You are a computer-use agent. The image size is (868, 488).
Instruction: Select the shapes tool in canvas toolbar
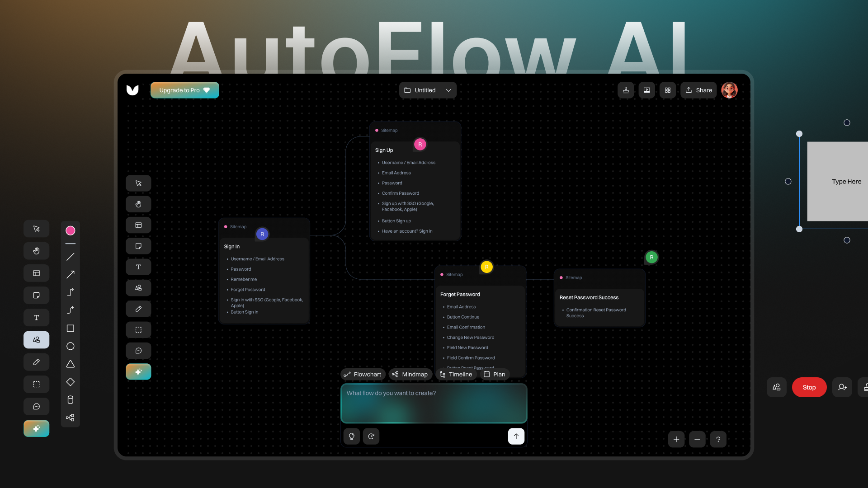tap(138, 288)
